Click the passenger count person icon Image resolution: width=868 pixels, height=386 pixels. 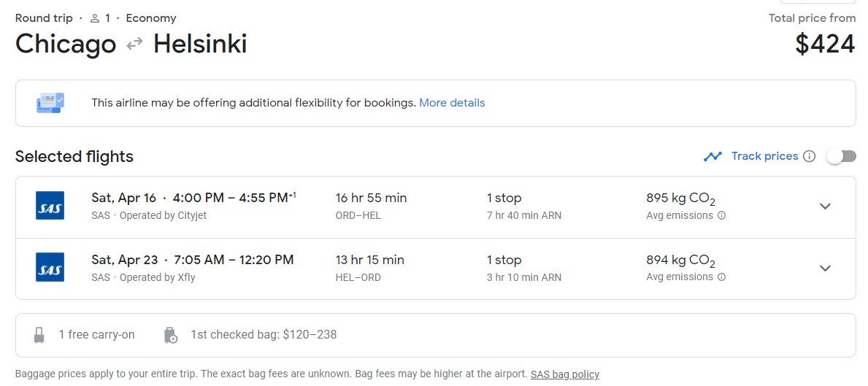(95, 19)
